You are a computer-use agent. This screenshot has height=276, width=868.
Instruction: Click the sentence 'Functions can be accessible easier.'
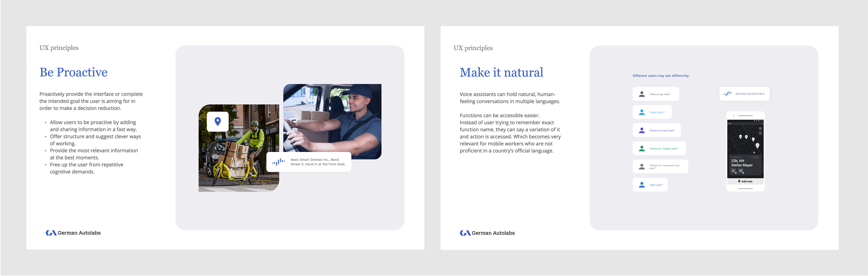pyautogui.click(x=499, y=116)
